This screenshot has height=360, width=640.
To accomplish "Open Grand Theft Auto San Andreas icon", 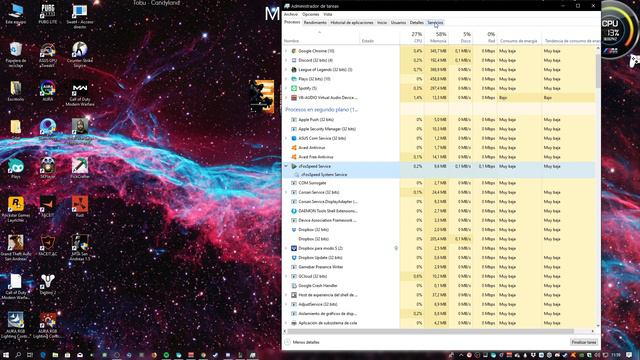I will 16,248.
